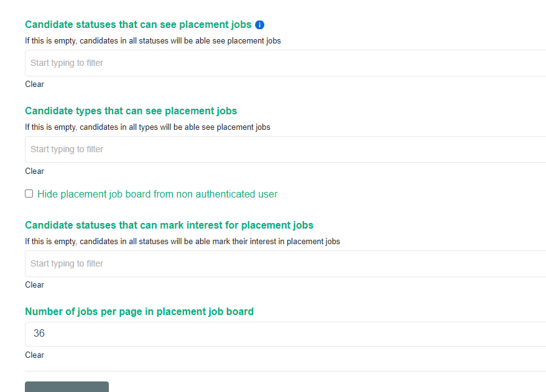This screenshot has height=392, width=546.
Task: Click the info icon beside placement jobs heading
Action: coord(260,25)
